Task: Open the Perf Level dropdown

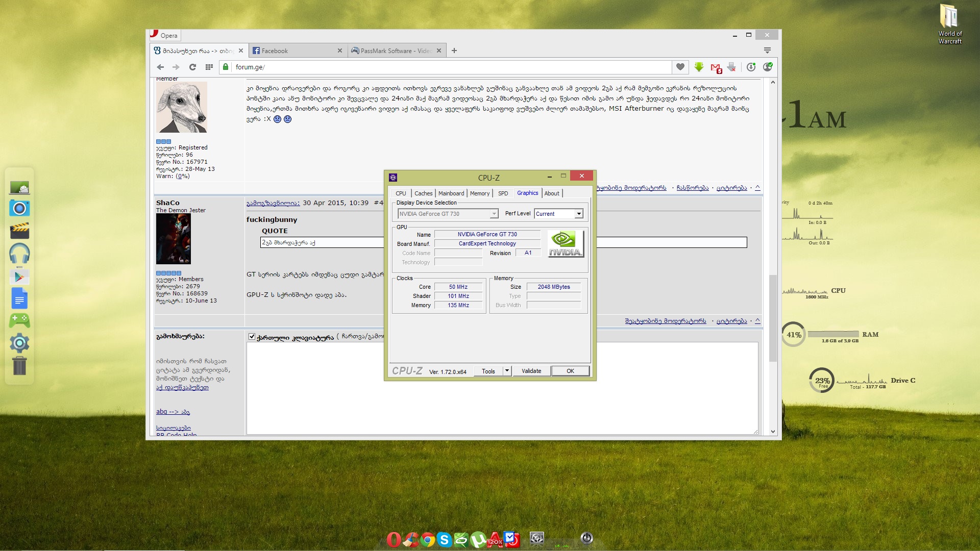Action: [x=579, y=214]
